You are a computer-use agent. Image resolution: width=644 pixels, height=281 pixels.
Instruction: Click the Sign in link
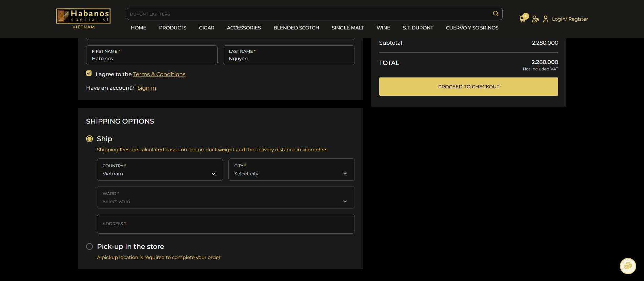point(147,88)
